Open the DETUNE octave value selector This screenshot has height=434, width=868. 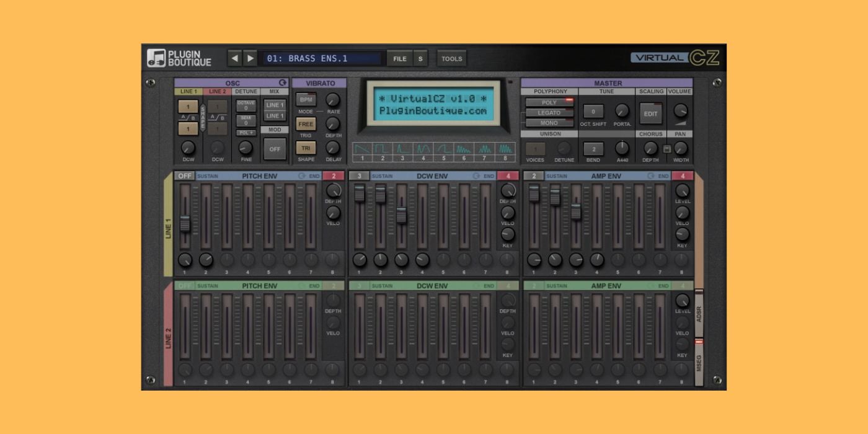[246, 105]
